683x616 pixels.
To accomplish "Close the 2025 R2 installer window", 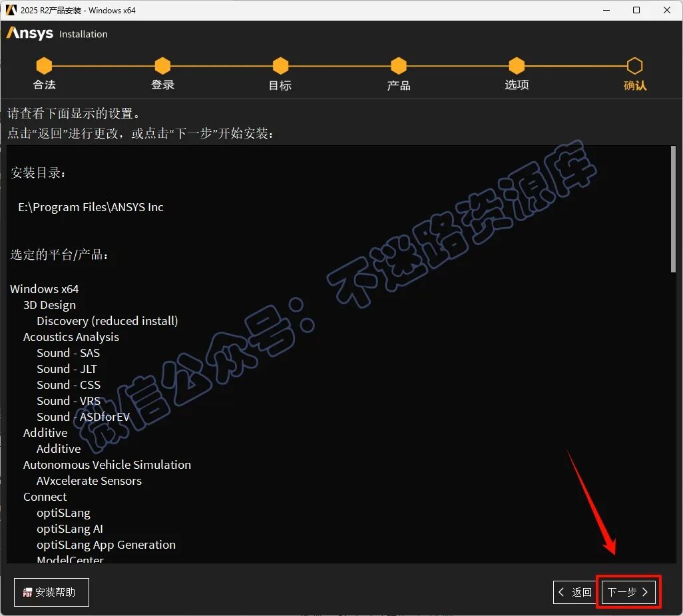I will coord(667,10).
